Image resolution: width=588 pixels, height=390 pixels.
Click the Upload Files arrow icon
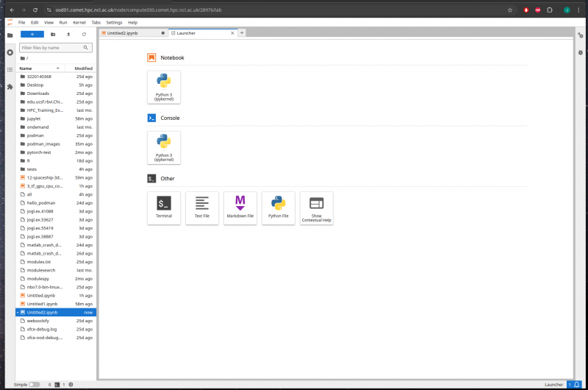(x=68, y=34)
